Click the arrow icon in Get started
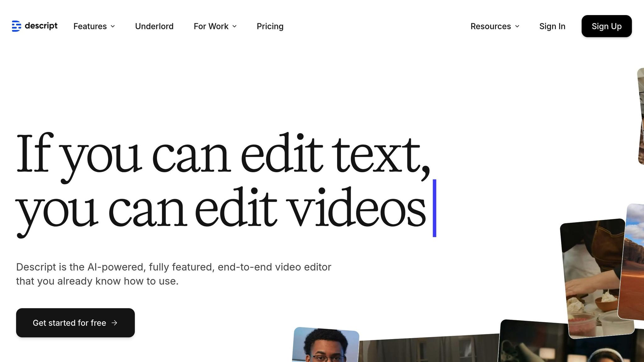 click(x=114, y=323)
